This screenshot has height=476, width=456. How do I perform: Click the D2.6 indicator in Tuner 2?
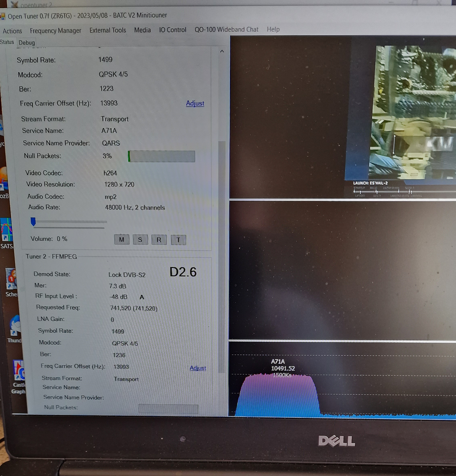183,272
